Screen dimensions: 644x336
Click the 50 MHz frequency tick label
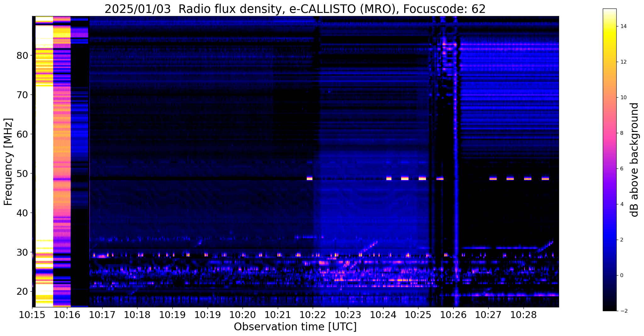point(22,174)
